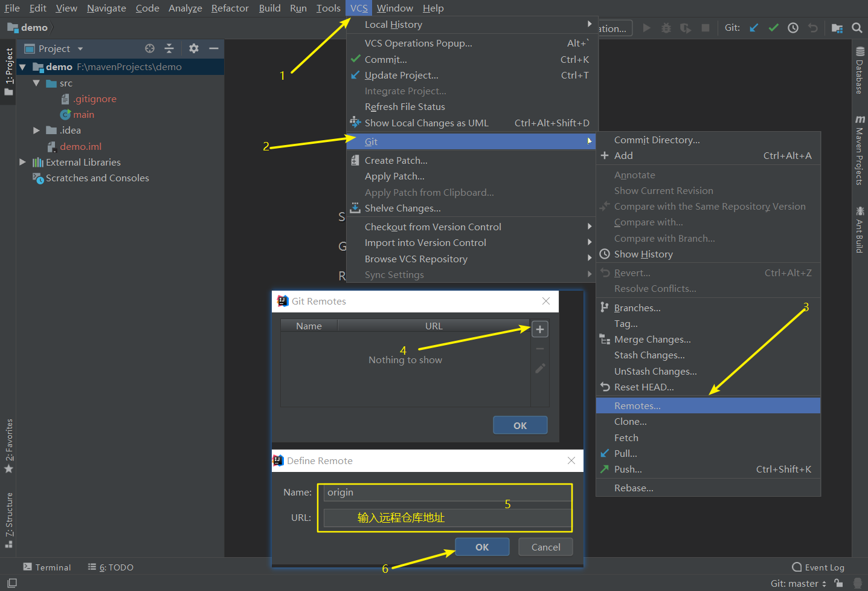Collapse the src folder node
This screenshot has height=591, width=868.
(36, 83)
